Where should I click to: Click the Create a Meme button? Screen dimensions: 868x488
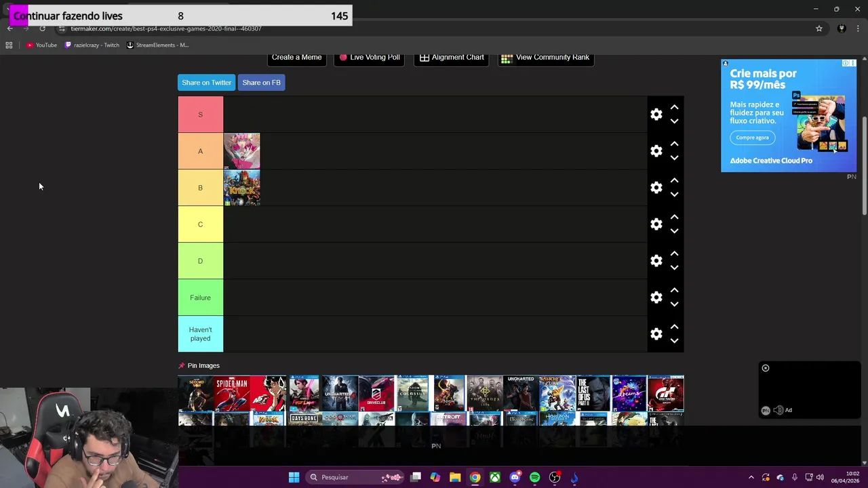click(296, 58)
